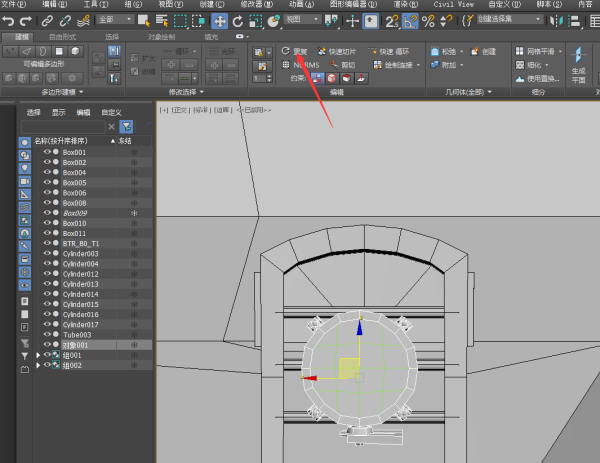Click the Align tool icon
Image resolution: width=600 pixels, height=463 pixels.
[x=574, y=21]
